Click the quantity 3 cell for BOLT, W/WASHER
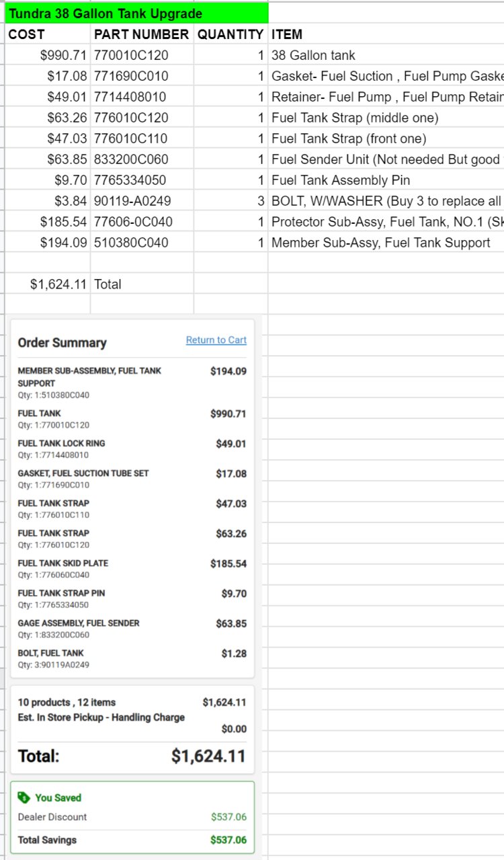 (230, 201)
